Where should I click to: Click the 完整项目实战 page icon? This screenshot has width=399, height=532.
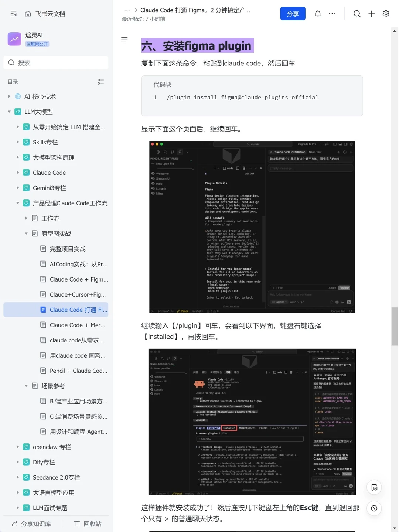(43, 249)
